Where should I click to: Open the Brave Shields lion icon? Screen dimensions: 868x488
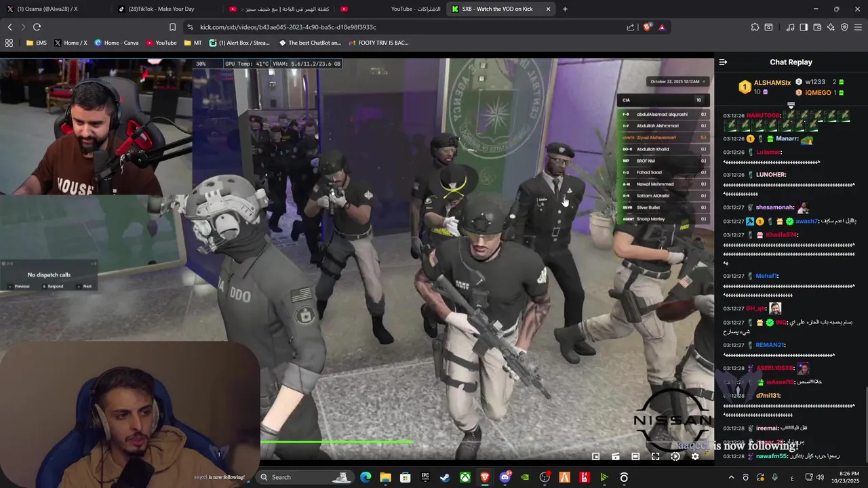coord(647,27)
